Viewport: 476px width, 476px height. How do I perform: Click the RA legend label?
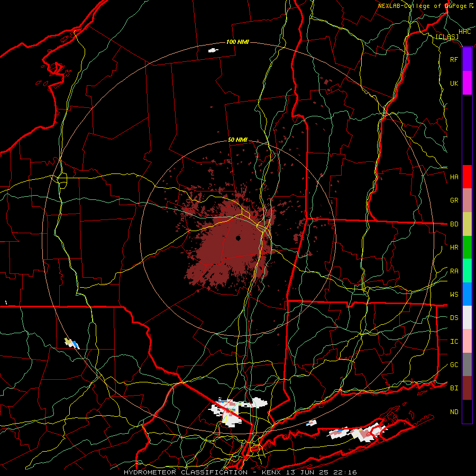tap(454, 271)
